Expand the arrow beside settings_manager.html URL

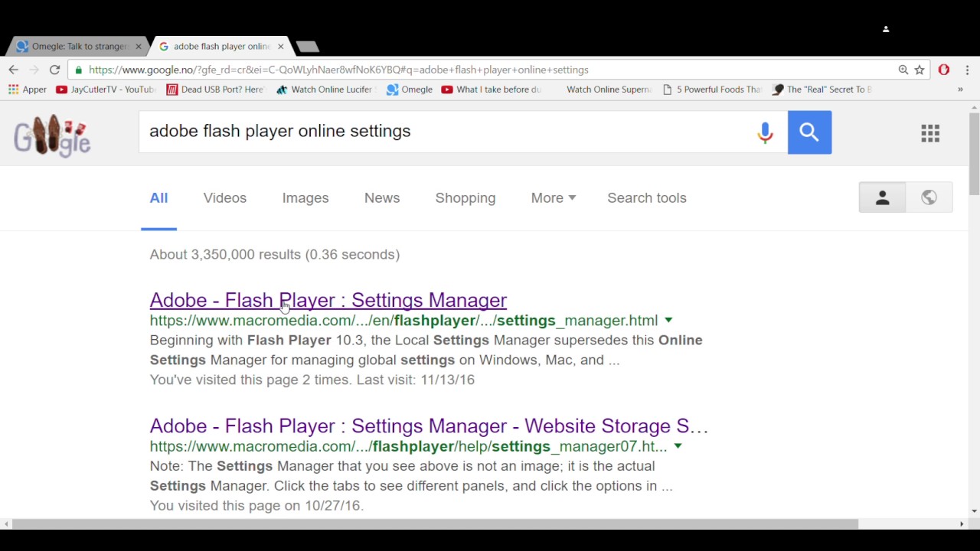click(x=668, y=321)
